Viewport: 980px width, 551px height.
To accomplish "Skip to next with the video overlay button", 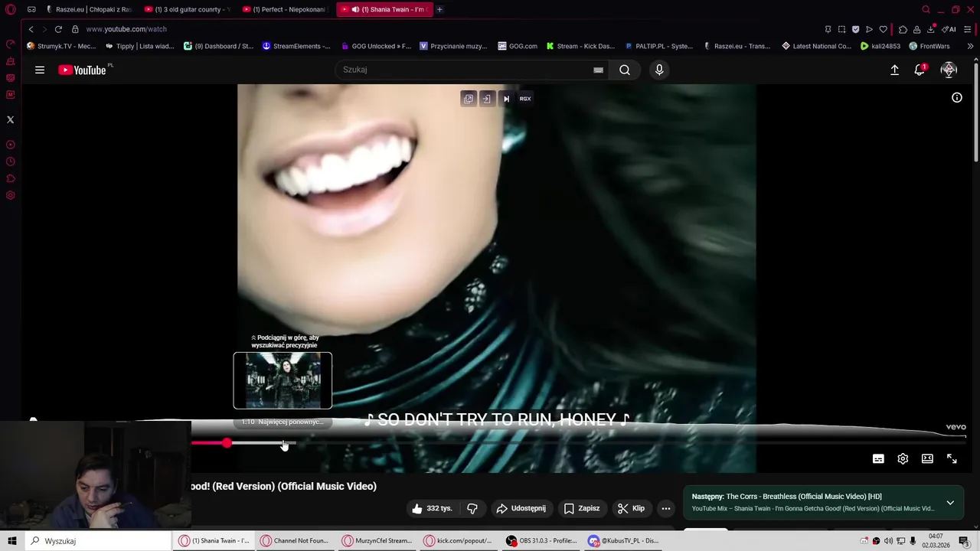I will (x=506, y=99).
